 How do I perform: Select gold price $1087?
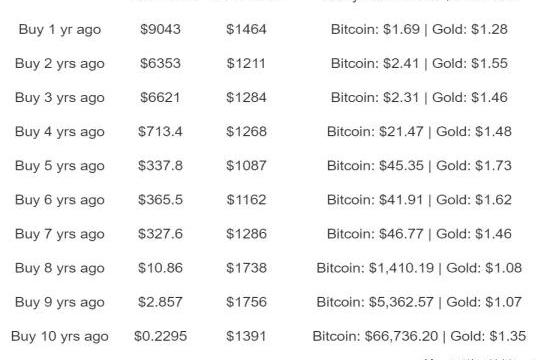tap(246, 166)
